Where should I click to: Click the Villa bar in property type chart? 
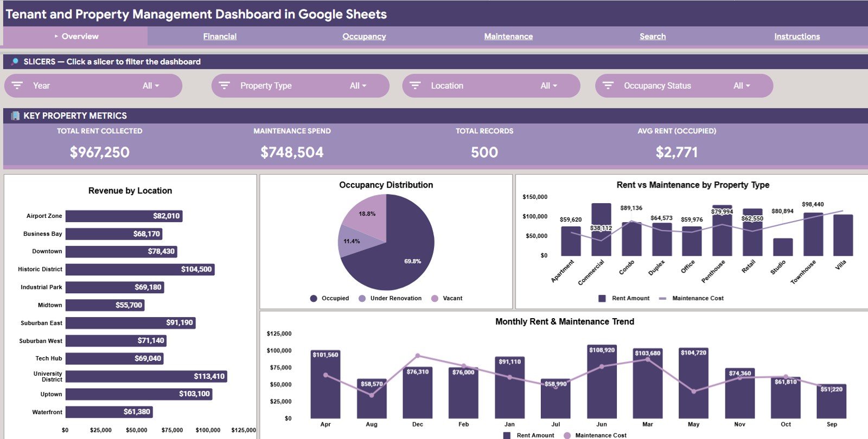pos(843,235)
